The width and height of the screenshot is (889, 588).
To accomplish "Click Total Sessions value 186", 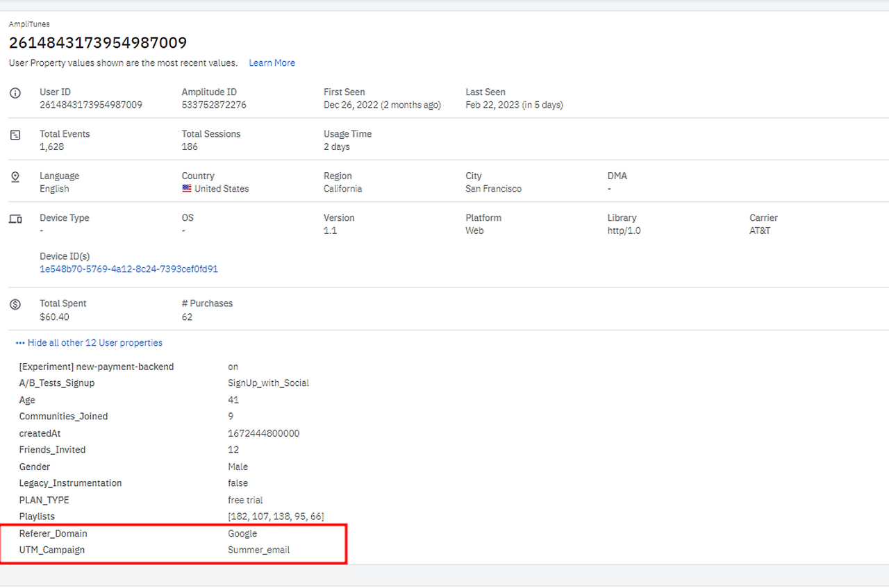I will tap(190, 147).
